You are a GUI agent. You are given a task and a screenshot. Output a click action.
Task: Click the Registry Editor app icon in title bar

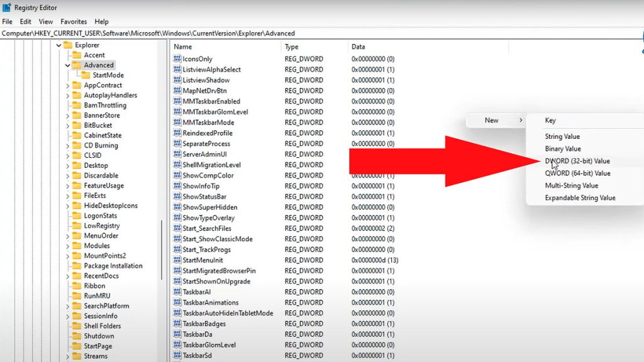coord(6,8)
